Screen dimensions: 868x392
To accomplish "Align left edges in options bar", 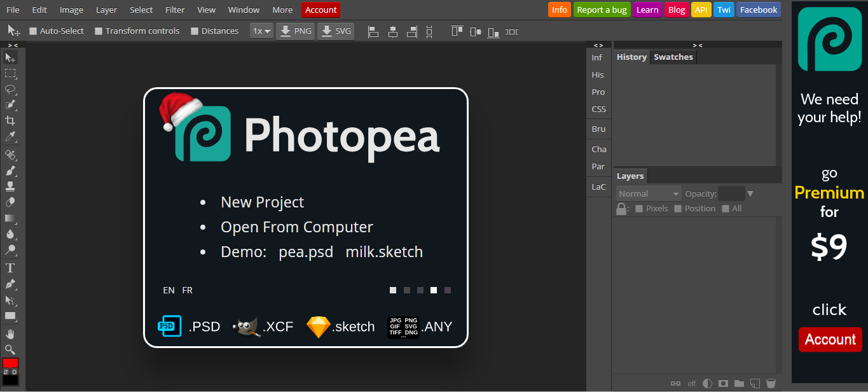I will (x=374, y=31).
